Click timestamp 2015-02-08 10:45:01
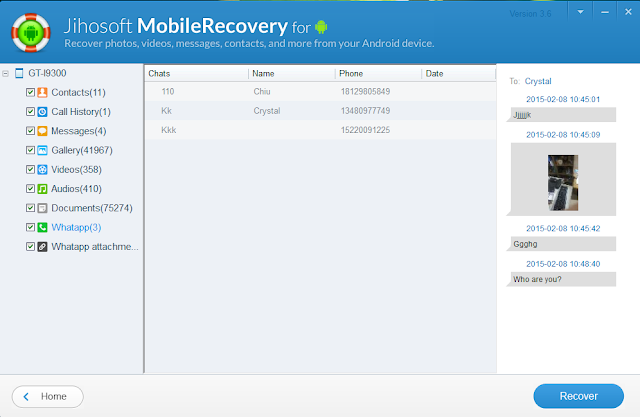Image resolution: width=640 pixels, height=417 pixels. pyautogui.click(x=563, y=99)
